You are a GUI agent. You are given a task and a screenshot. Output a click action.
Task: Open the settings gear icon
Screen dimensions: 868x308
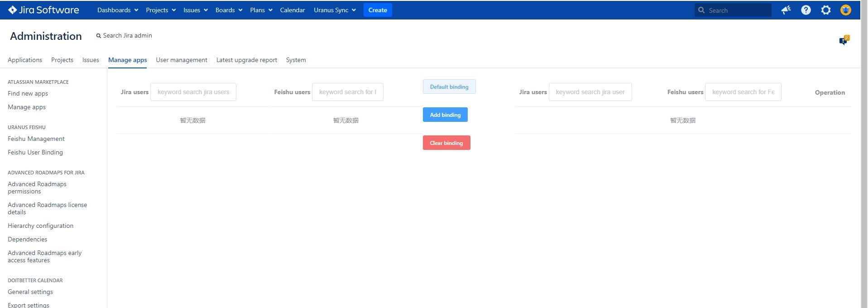click(x=826, y=10)
